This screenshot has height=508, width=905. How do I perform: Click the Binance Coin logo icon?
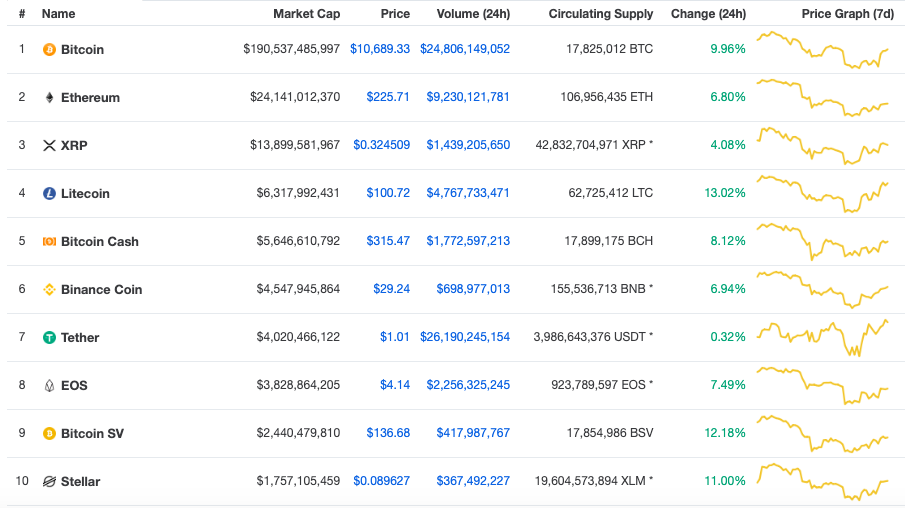tap(50, 289)
